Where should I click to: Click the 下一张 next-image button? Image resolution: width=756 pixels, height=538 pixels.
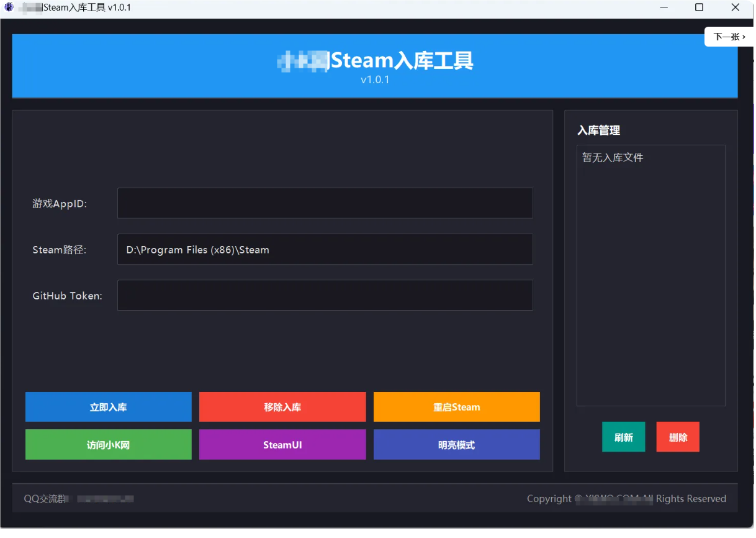pyautogui.click(x=729, y=37)
